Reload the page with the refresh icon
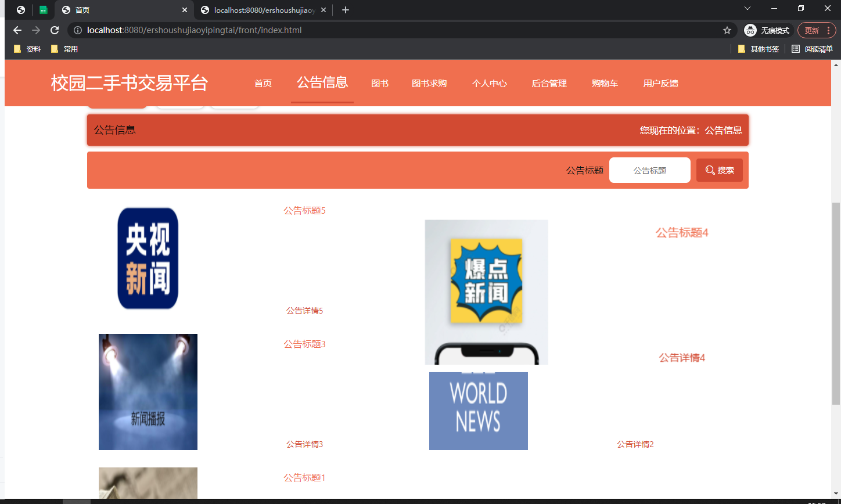Screen dimensions: 841x504 (x=55, y=30)
